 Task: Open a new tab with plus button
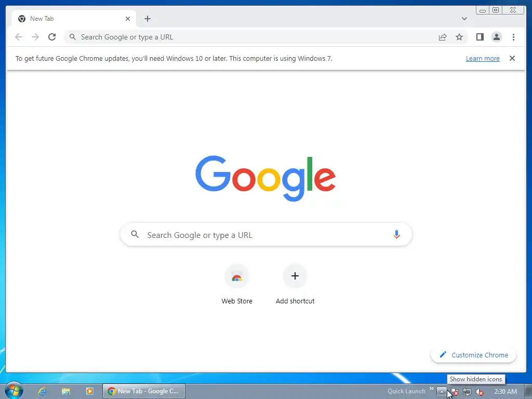pos(147,19)
